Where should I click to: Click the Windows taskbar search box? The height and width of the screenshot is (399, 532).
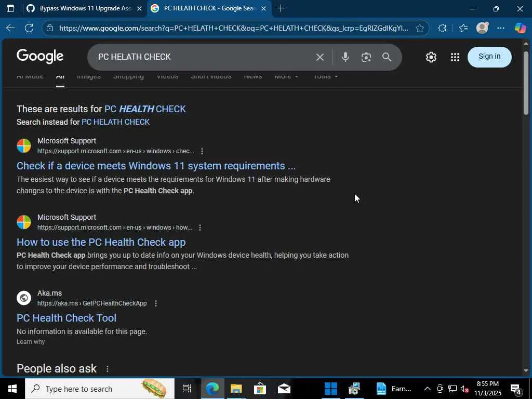pyautogui.click(x=99, y=389)
